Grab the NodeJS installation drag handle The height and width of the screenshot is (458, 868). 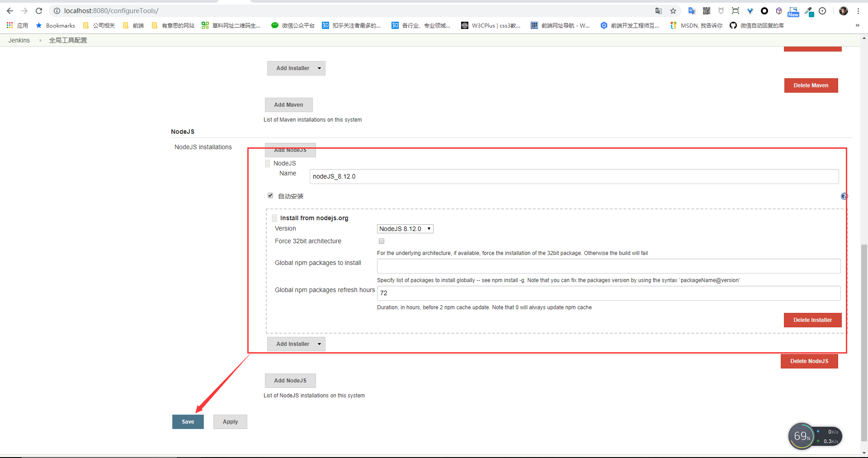(x=268, y=164)
